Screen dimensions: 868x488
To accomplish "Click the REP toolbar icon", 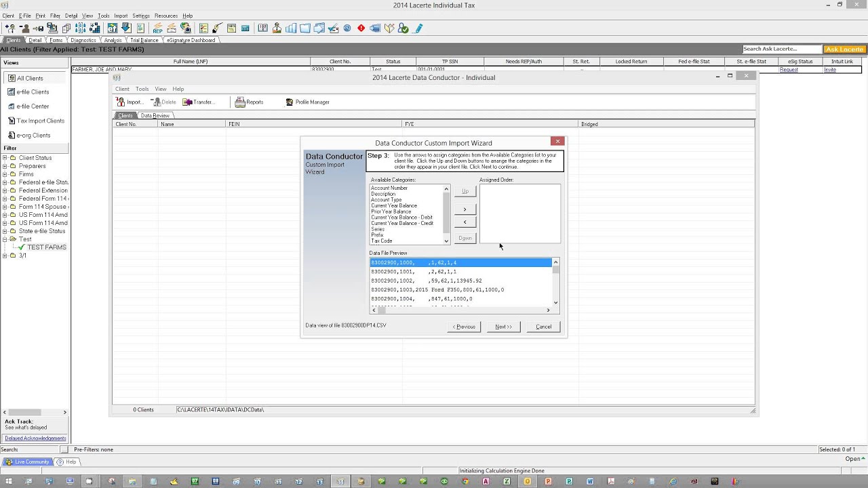I will tap(157, 28).
